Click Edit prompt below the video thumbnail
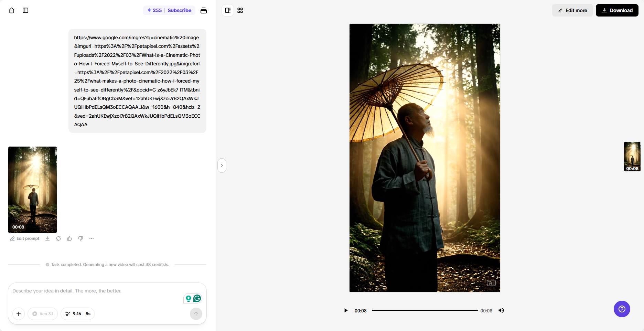This screenshot has height=331, width=644. 24,238
